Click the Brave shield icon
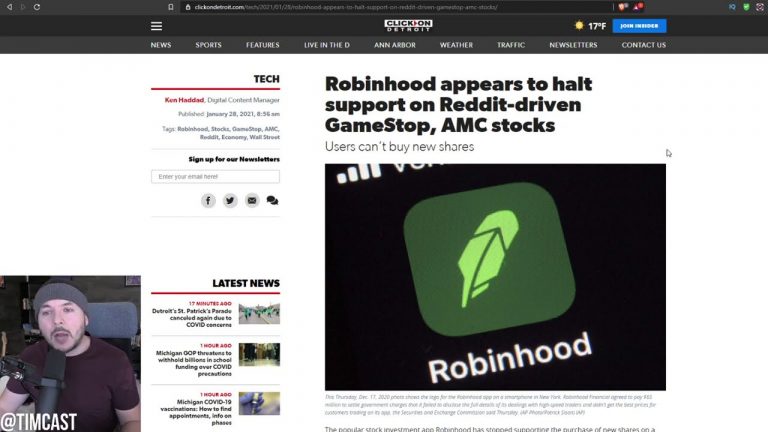The image size is (768, 432). point(623,7)
